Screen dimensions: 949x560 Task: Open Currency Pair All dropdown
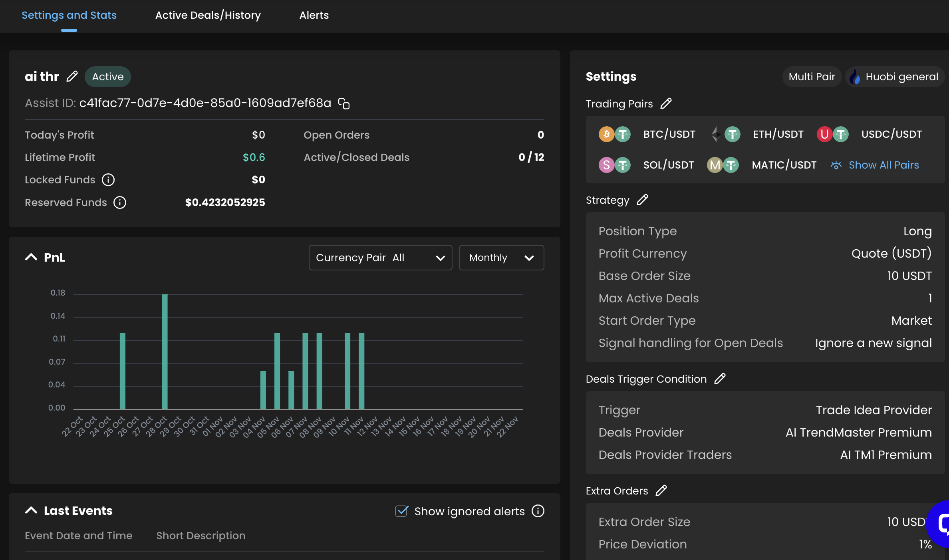(x=380, y=258)
